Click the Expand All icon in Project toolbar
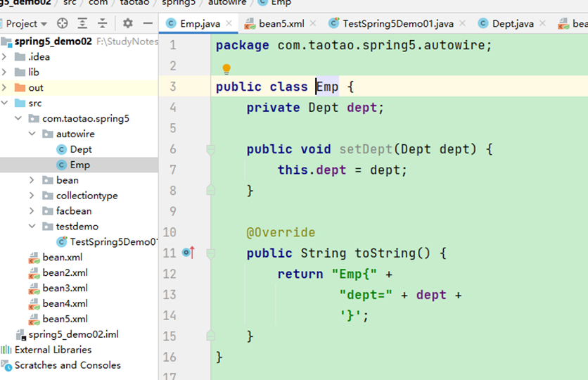The height and width of the screenshot is (380, 588). [x=82, y=23]
